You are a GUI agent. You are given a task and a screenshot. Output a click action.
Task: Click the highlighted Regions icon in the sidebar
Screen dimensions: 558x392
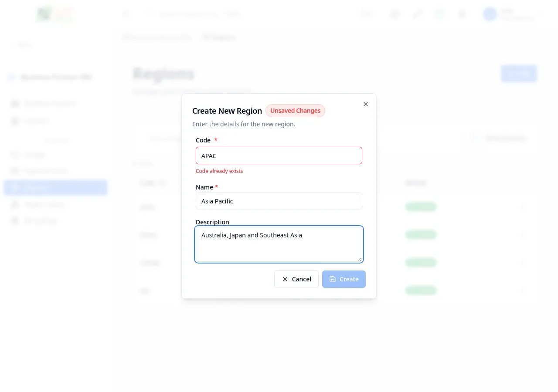point(14,187)
